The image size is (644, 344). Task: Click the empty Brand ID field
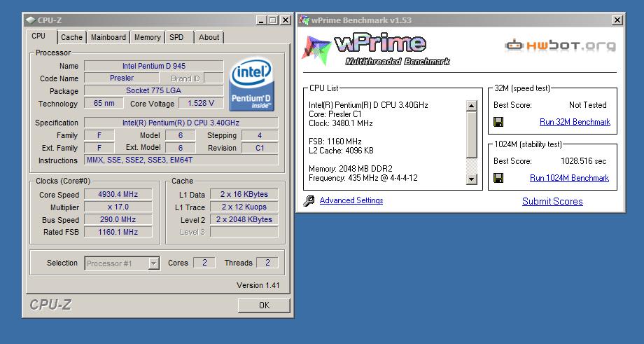(x=213, y=78)
